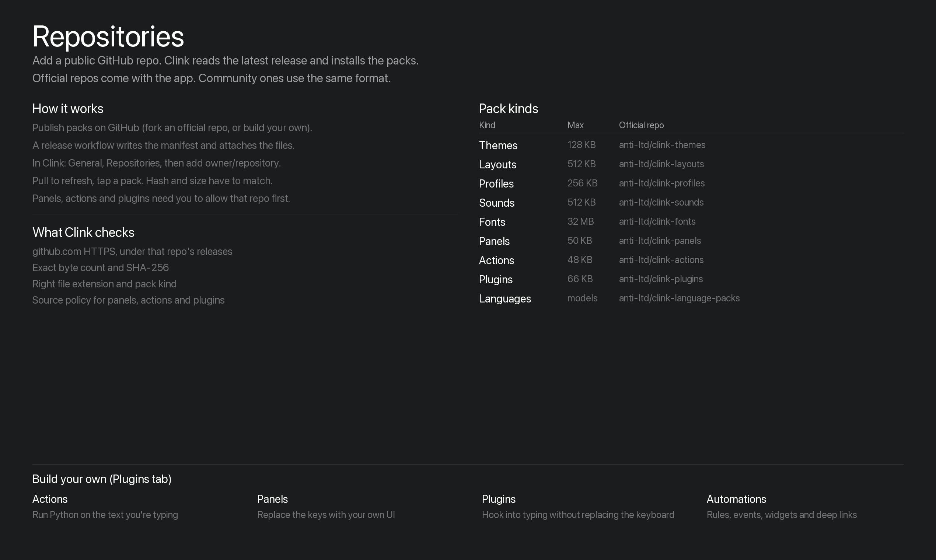The width and height of the screenshot is (936, 560).
Task: Open the anti-ltd/clink-plugins repo
Action: (661, 279)
